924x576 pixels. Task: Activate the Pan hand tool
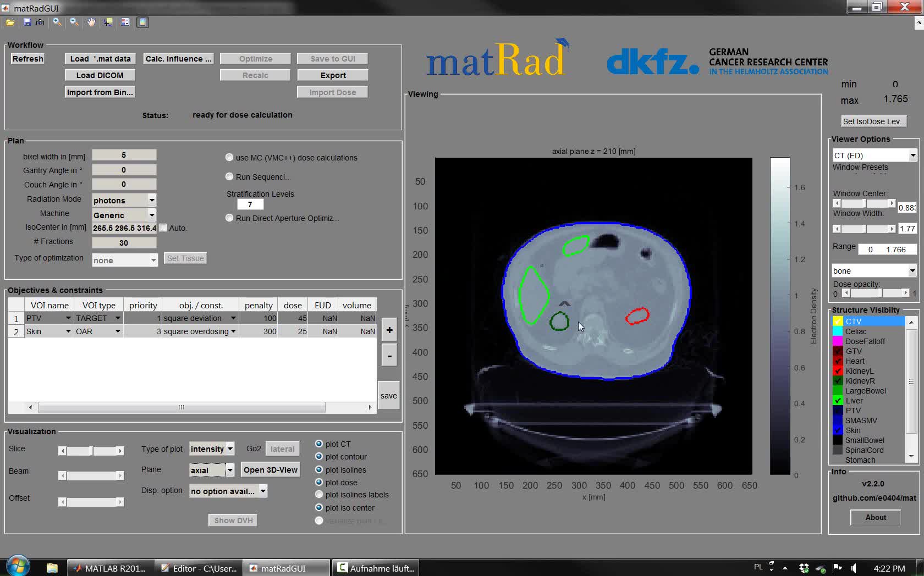[x=91, y=22]
